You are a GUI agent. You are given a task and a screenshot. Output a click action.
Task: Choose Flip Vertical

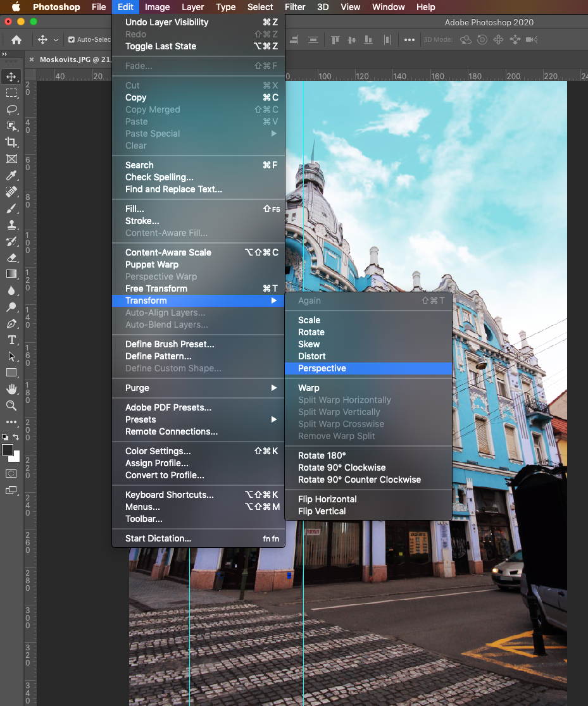click(368, 511)
